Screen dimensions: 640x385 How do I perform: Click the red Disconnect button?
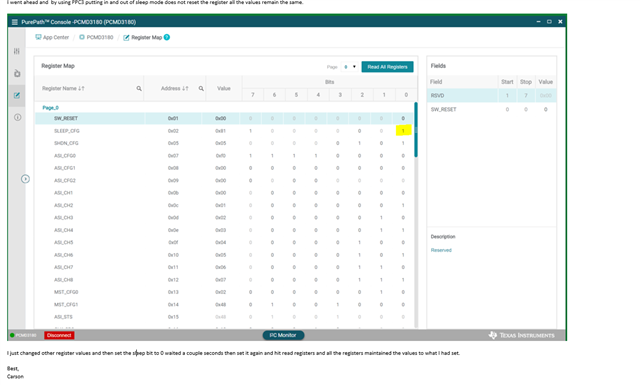click(x=59, y=335)
